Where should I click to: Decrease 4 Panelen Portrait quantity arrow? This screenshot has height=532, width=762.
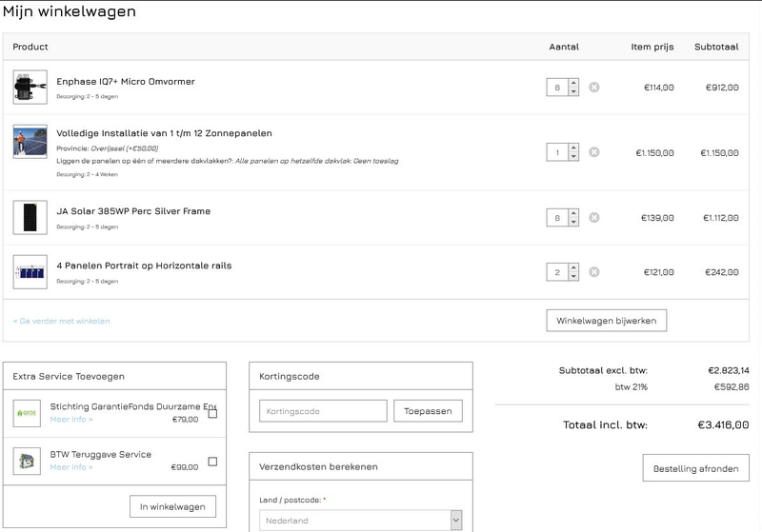coord(573,276)
